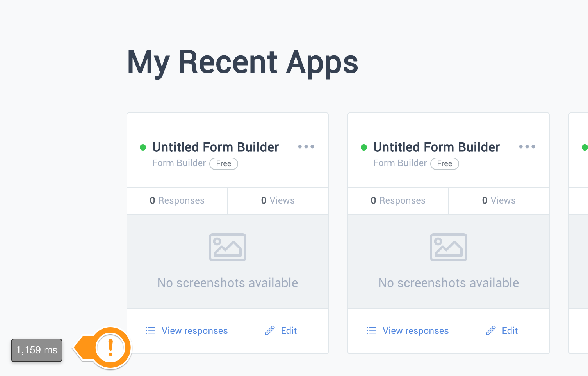Open three-dot menu on first form card
This screenshot has height=376, width=588.
coord(306,147)
